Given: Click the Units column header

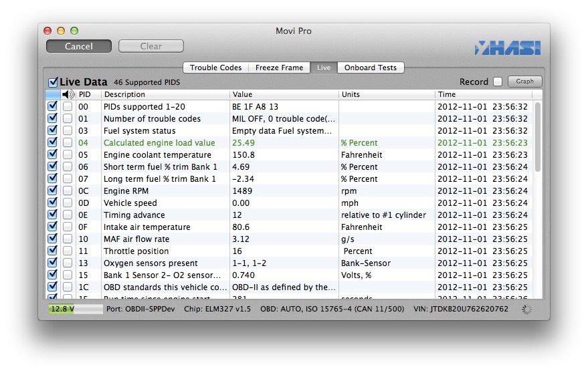Looking at the screenshot, I should tap(387, 94).
